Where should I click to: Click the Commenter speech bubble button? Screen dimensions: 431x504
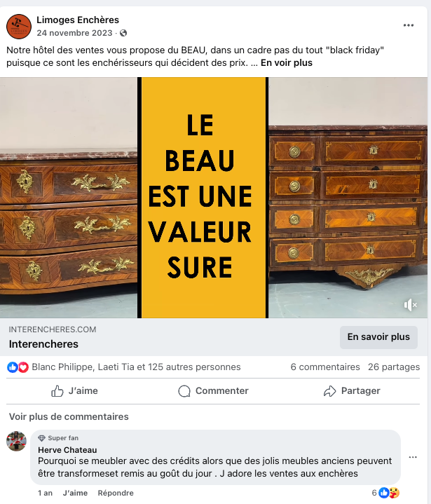coord(213,391)
